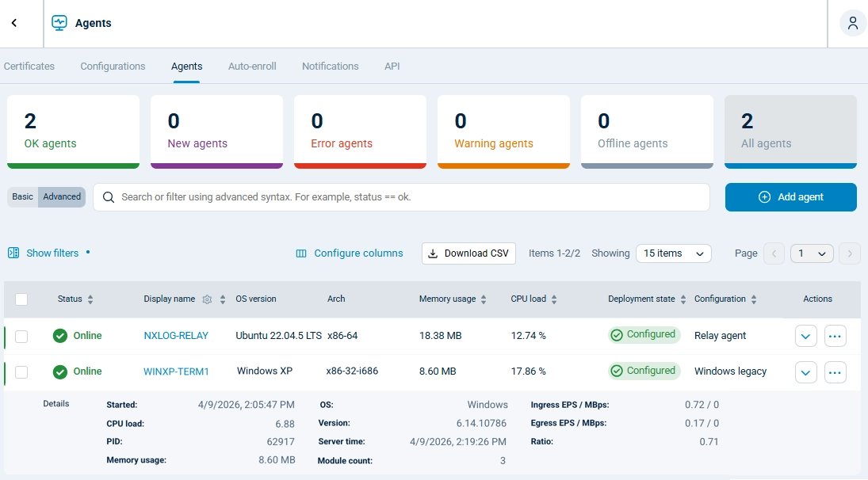Click the gear icon next to Display name
Image resolution: width=868 pixels, height=480 pixels.
coord(207,299)
